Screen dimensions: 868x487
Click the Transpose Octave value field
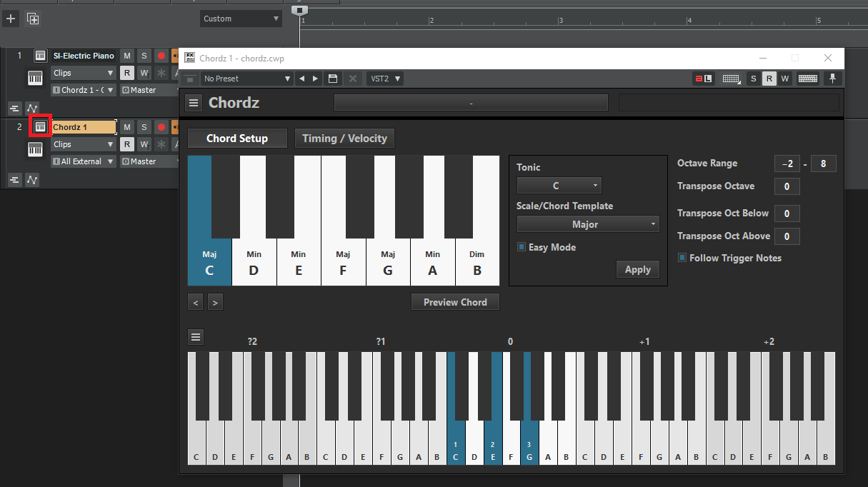pyautogui.click(x=787, y=186)
